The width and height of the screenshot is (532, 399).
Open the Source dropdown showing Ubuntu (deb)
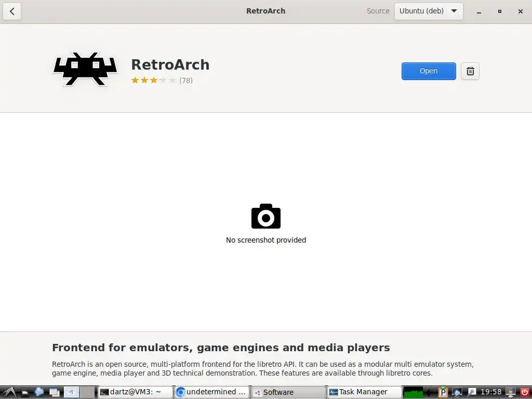click(429, 11)
